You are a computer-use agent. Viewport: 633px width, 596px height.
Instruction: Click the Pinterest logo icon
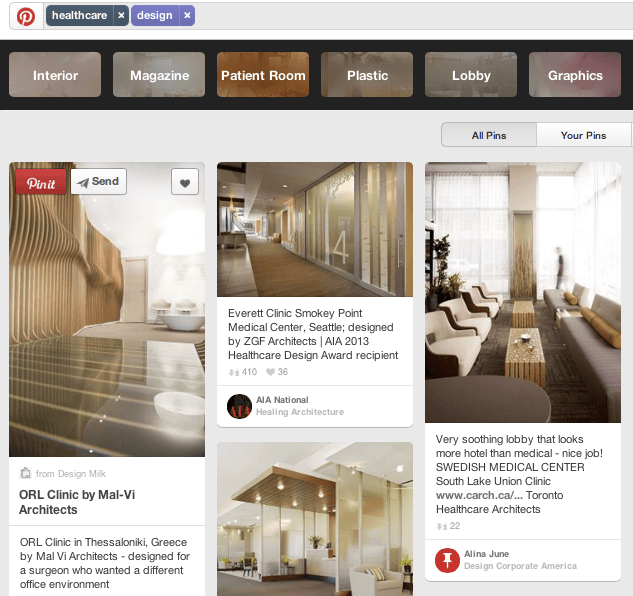pyautogui.click(x=26, y=16)
